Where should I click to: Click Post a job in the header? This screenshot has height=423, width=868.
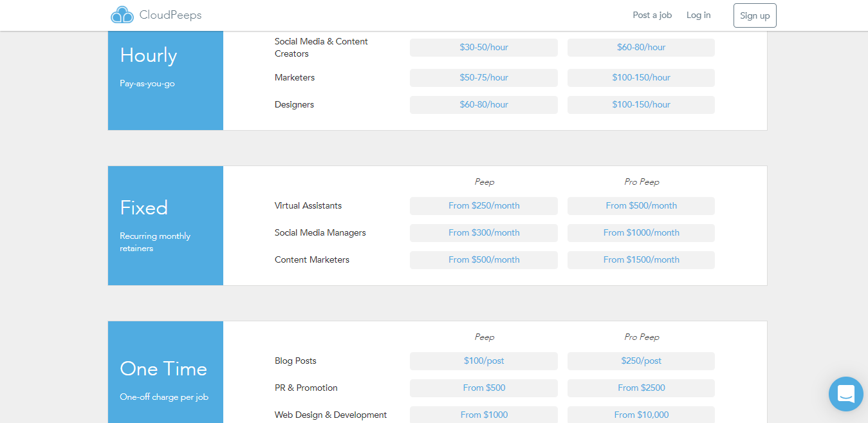pyautogui.click(x=652, y=15)
